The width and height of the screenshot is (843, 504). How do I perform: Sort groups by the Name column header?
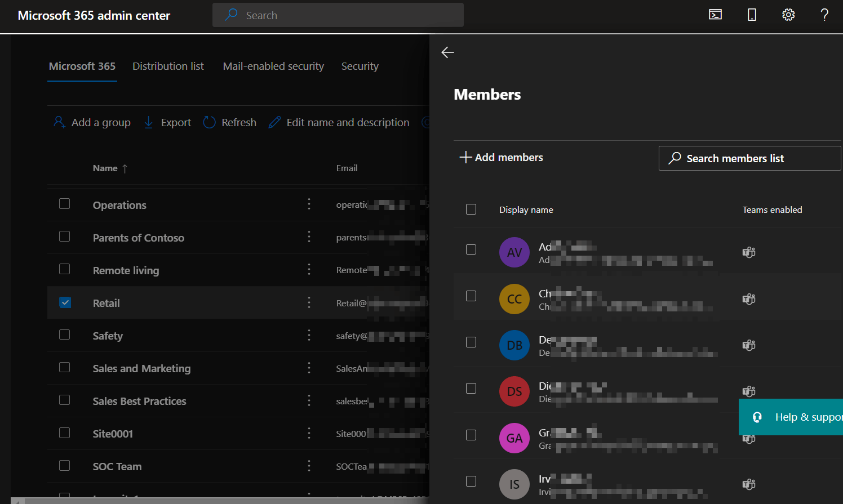[x=110, y=168]
